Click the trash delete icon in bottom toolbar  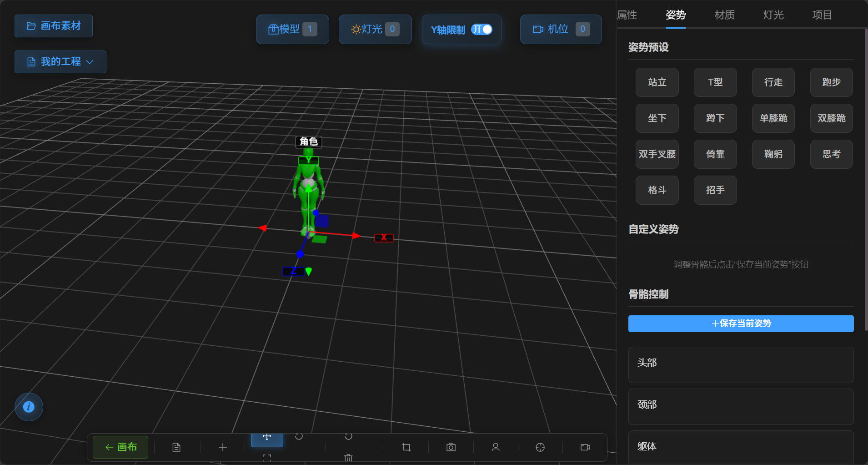pos(348,458)
